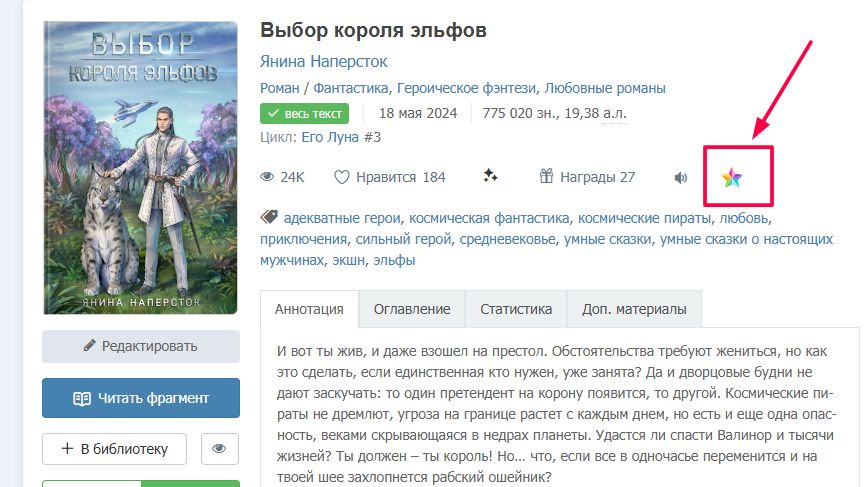Switch to the Оглавление tab
This screenshot has width=867, height=487.
tap(412, 309)
